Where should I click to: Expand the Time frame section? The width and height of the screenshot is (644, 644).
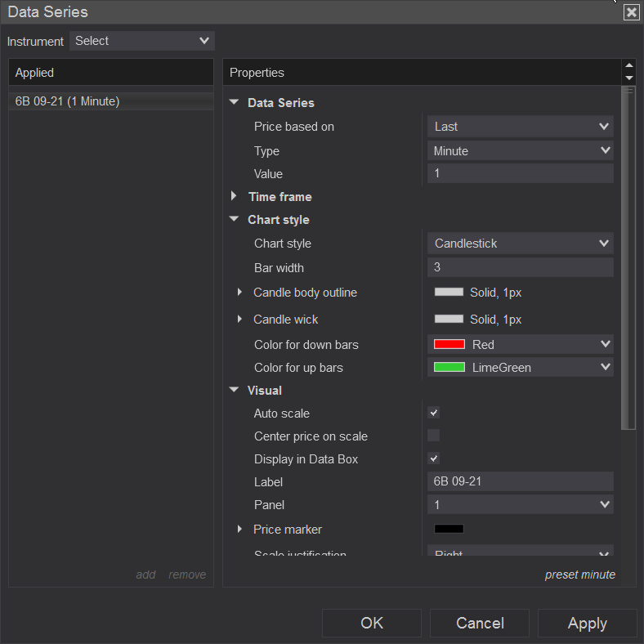235,196
